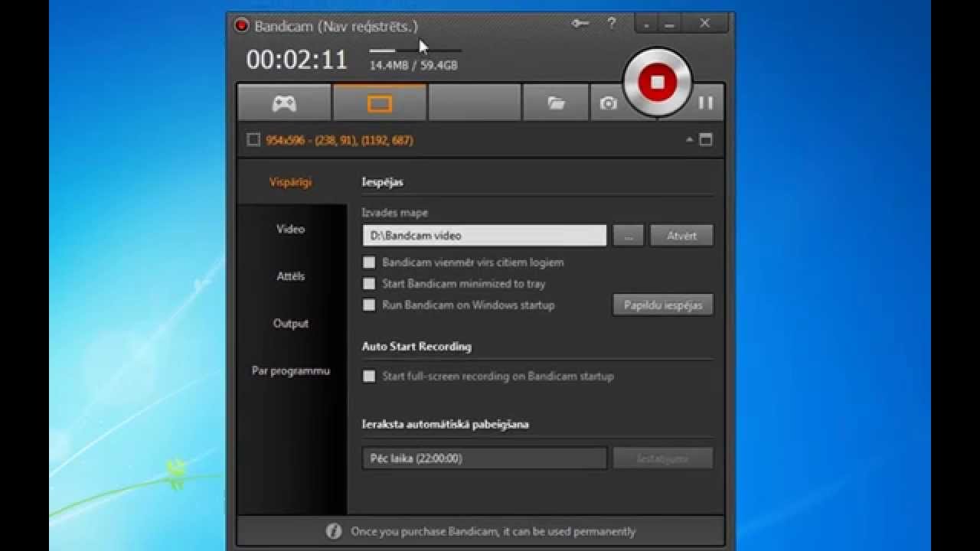Open the Output settings tab
Screen dimensions: 980x551
pos(291,324)
